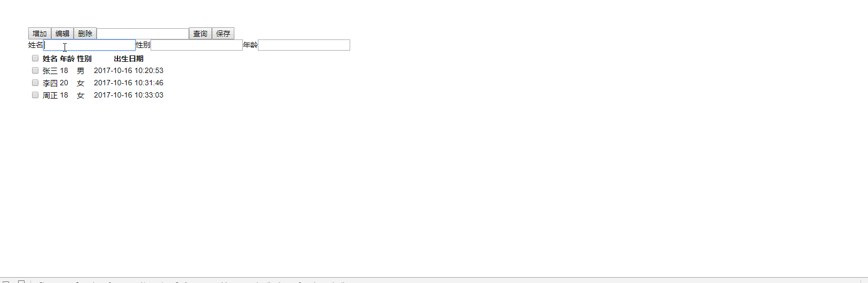Click the 删除 button
Screen dimensions: 868x283
pyautogui.click(x=85, y=34)
